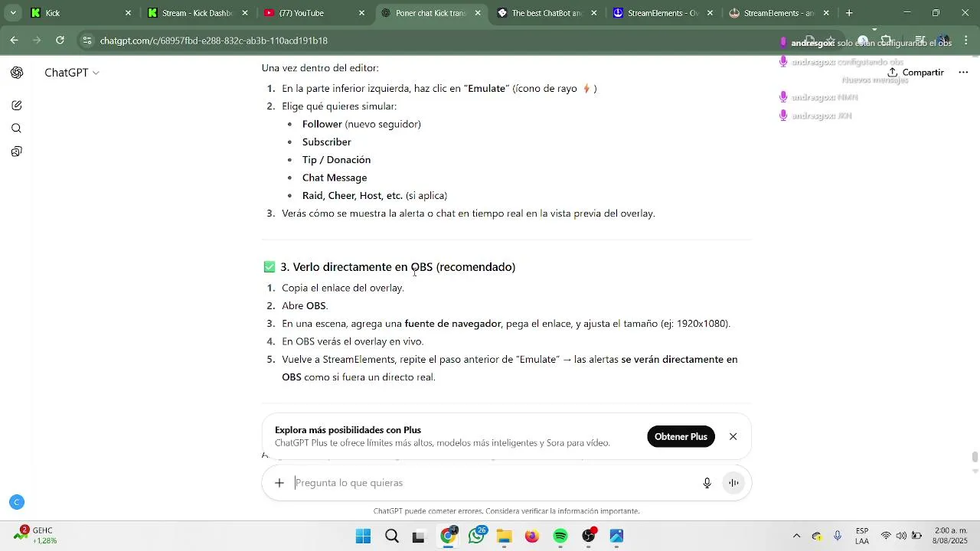Viewport: 980px width, 551px height.
Task: Open the conversation options three-dot menu
Action: [963, 73]
